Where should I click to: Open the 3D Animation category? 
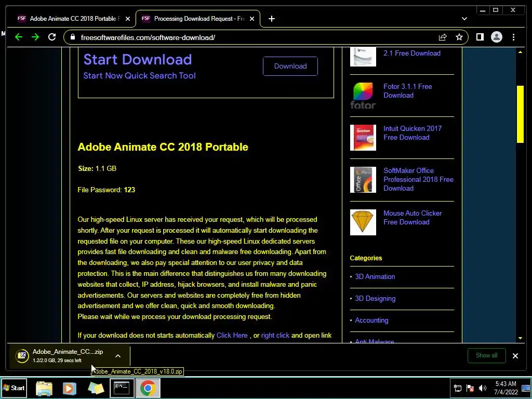[375, 276]
